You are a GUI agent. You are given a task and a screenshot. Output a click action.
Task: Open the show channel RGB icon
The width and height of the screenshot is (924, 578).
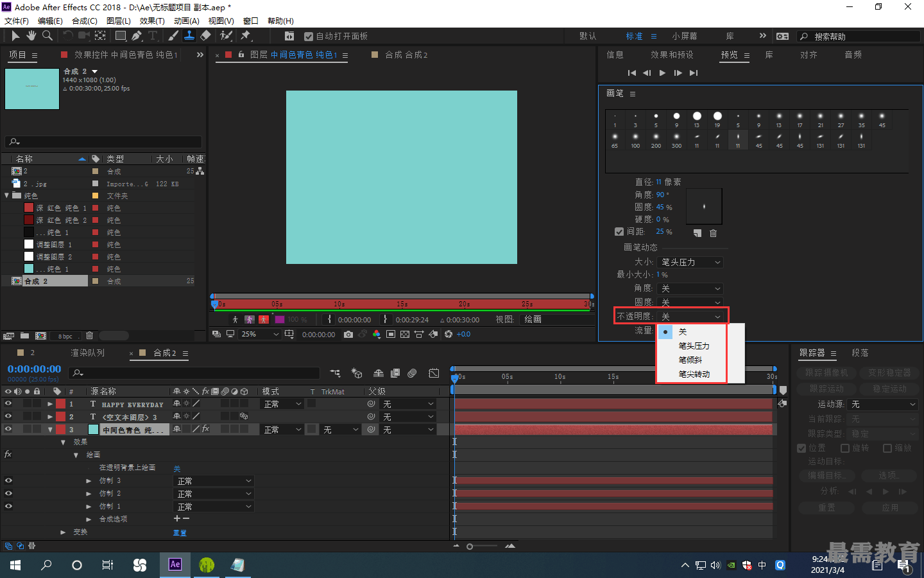coord(376,334)
